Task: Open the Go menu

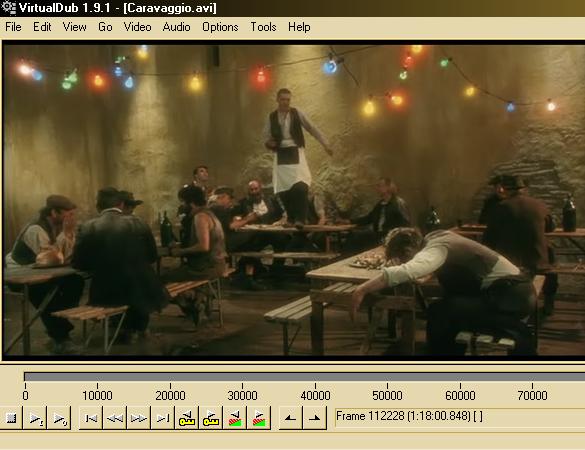Action: pyautogui.click(x=105, y=27)
